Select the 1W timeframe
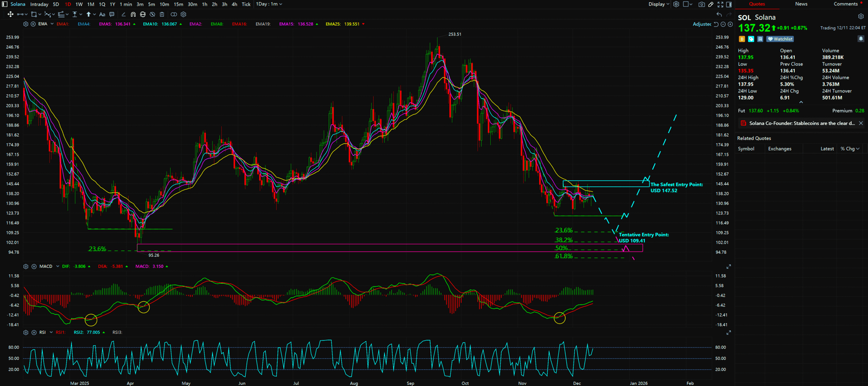This screenshot has width=868, height=386. coord(79,4)
